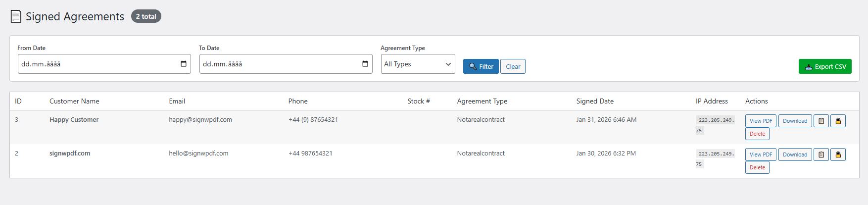This screenshot has height=205, width=868.
Task: Click the lock icon for Happy Customer
Action: point(838,121)
